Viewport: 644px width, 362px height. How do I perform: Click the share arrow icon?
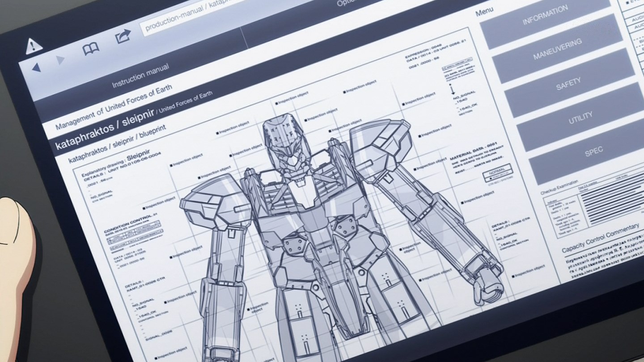tap(123, 36)
